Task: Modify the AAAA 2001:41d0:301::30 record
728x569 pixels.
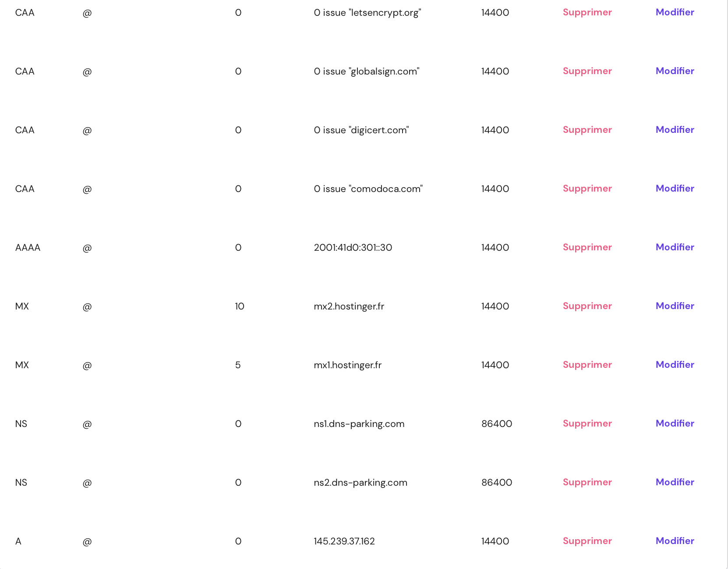Action: [675, 247]
